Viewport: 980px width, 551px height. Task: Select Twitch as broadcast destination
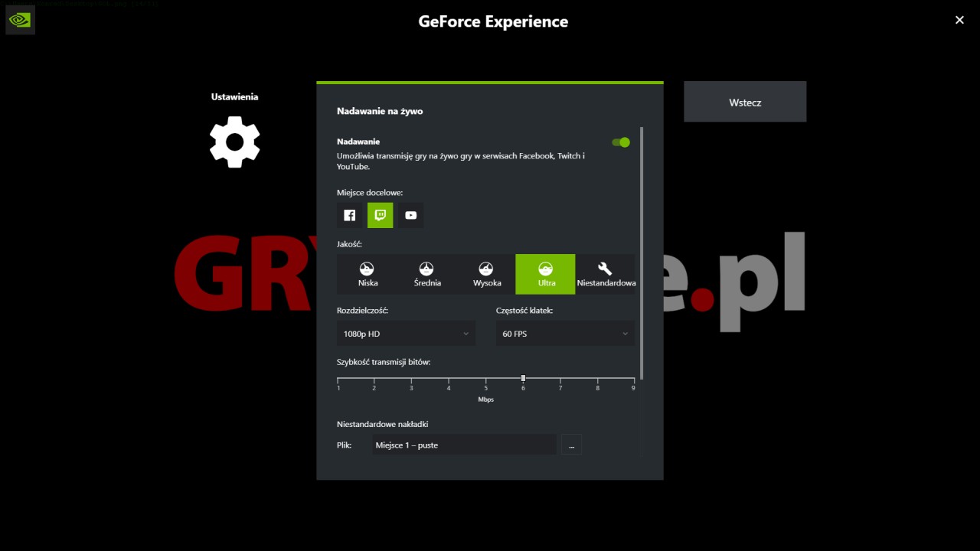(380, 215)
